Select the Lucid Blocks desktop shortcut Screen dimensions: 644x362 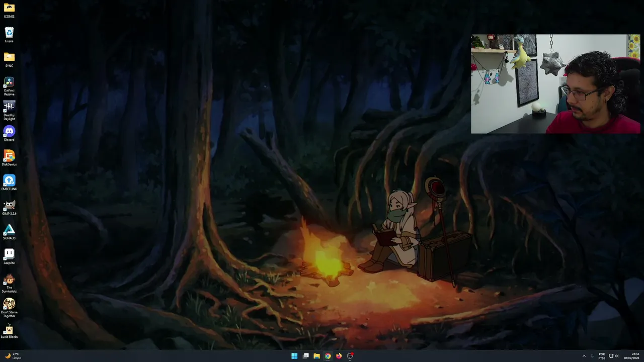click(9, 331)
